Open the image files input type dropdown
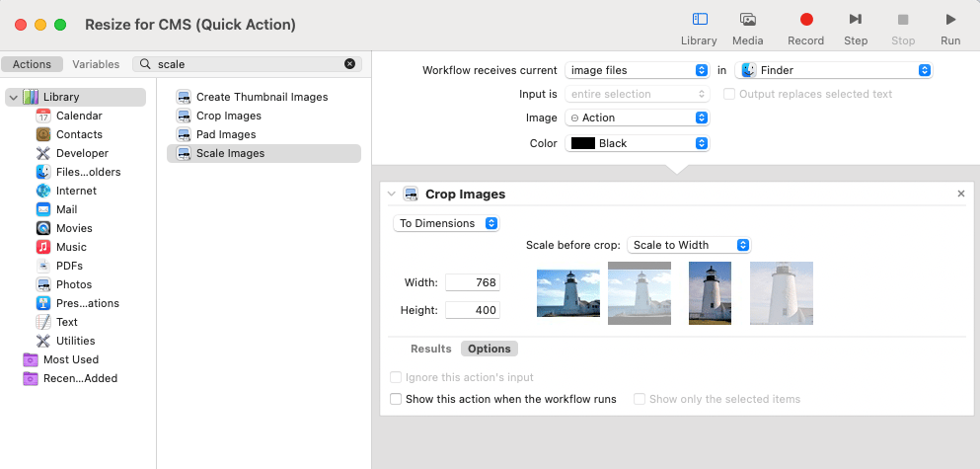The width and height of the screenshot is (980, 469). 637,70
